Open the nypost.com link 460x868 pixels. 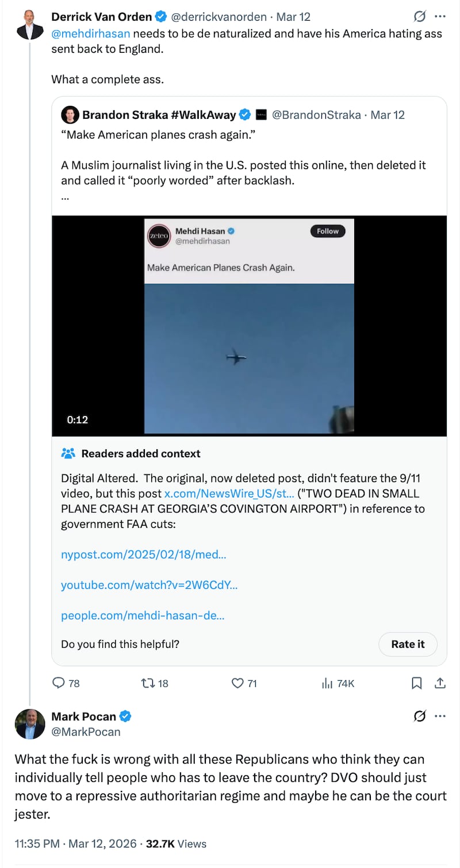tap(143, 554)
